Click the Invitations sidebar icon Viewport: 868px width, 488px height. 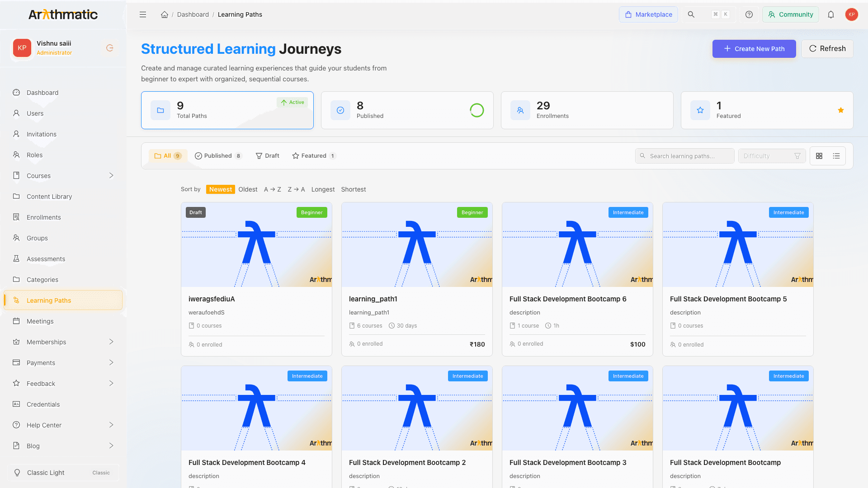(16, 134)
